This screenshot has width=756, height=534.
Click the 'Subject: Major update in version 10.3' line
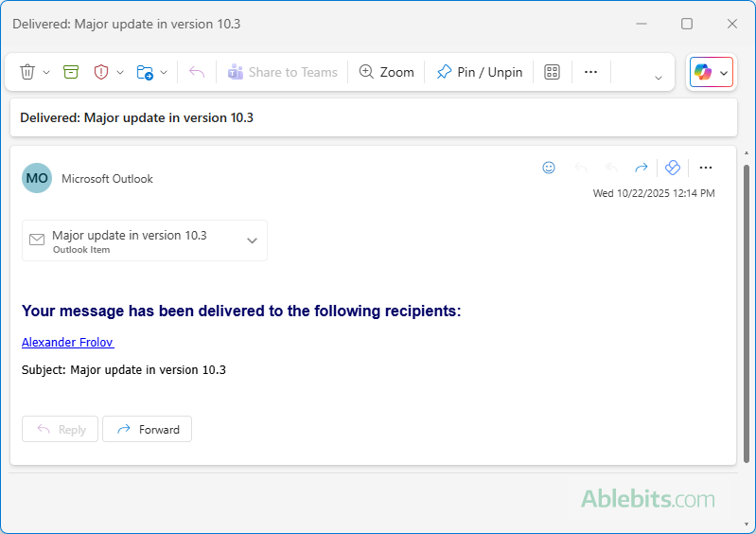point(124,370)
